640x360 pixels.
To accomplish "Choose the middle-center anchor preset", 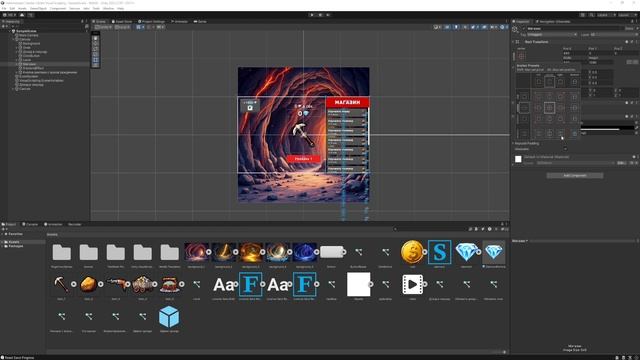I will (x=549, y=108).
